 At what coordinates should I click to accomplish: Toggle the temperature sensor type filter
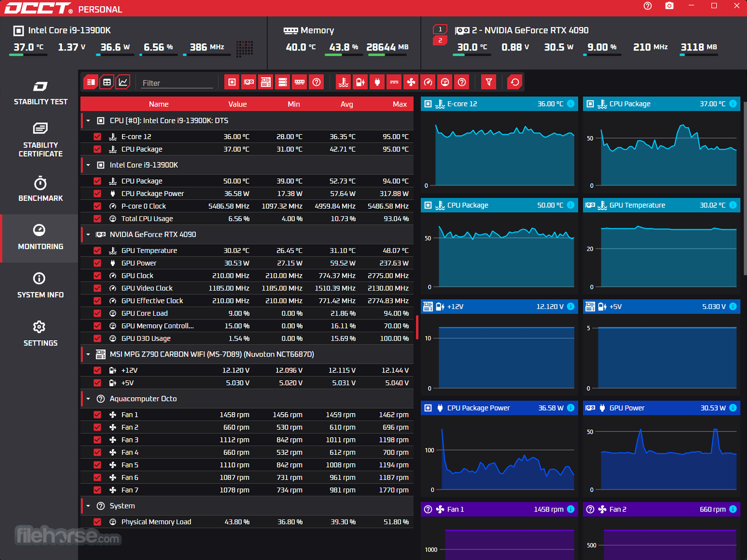(343, 82)
